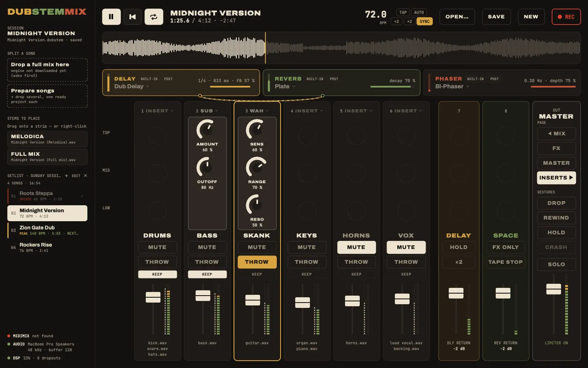Tap tempo with the TAP button
Screen dimensions: 588x368
403,12
